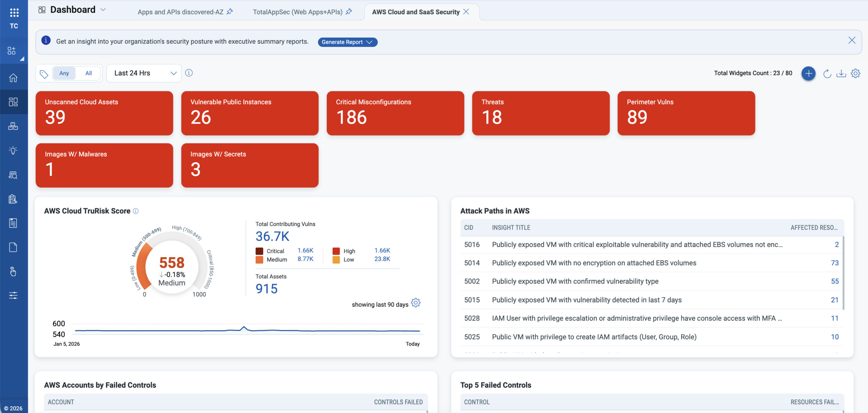Click info icon beside time range dropdown
This screenshot has height=413, width=868.
coord(189,73)
